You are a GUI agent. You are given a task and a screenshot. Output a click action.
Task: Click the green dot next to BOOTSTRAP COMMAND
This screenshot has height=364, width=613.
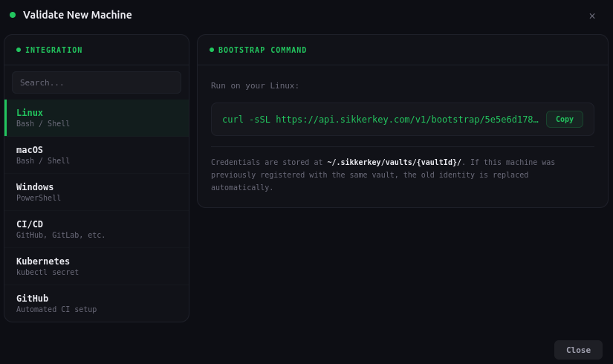pos(212,50)
